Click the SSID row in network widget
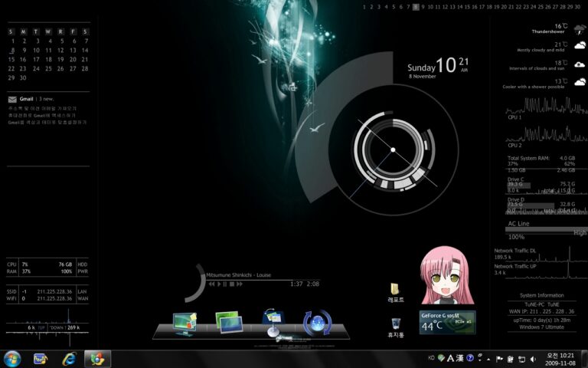588x368 pixels. coord(47,291)
